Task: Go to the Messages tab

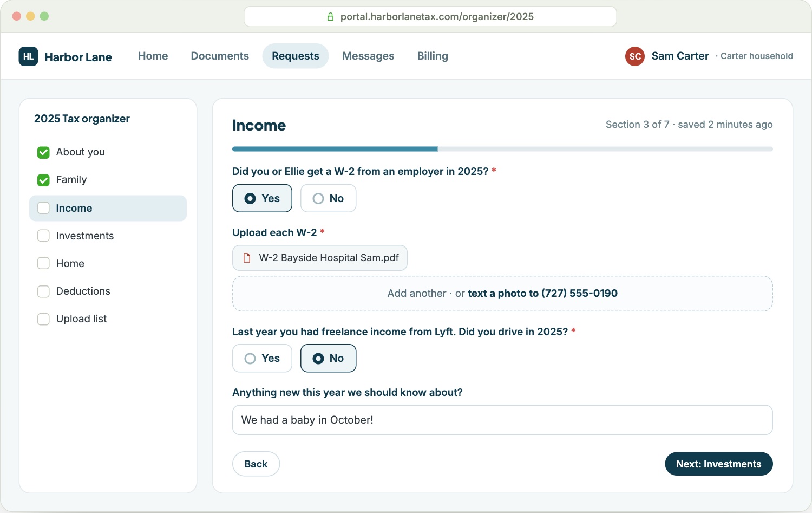Action: [368, 56]
